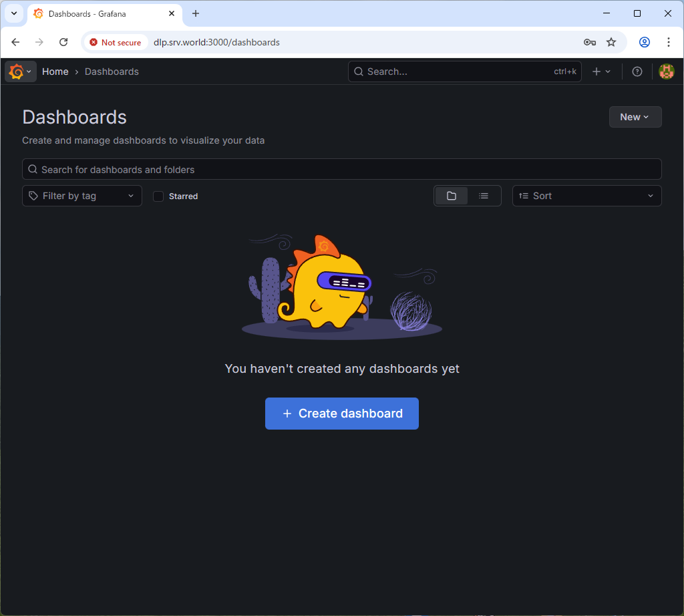Switch to folder view layout
The width and height of the screenshot is (684, 616).
point(451,196)
